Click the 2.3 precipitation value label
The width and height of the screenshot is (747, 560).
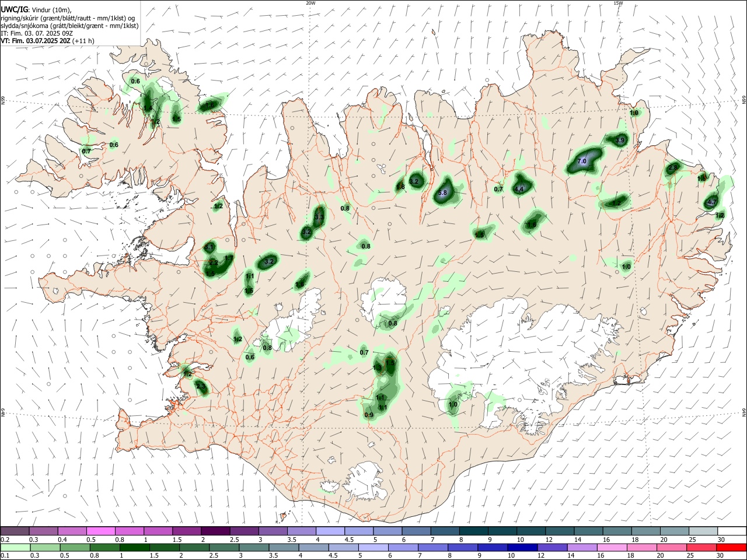pyautogui.click(x=201, y=386)
